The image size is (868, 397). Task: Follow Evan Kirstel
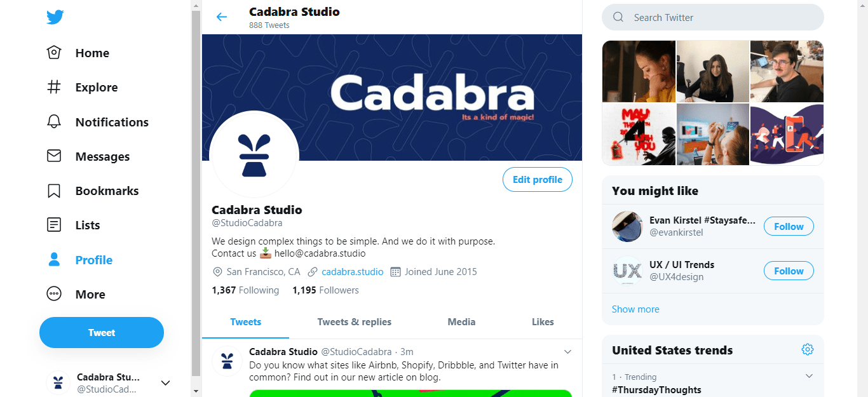tap(789, 226)
